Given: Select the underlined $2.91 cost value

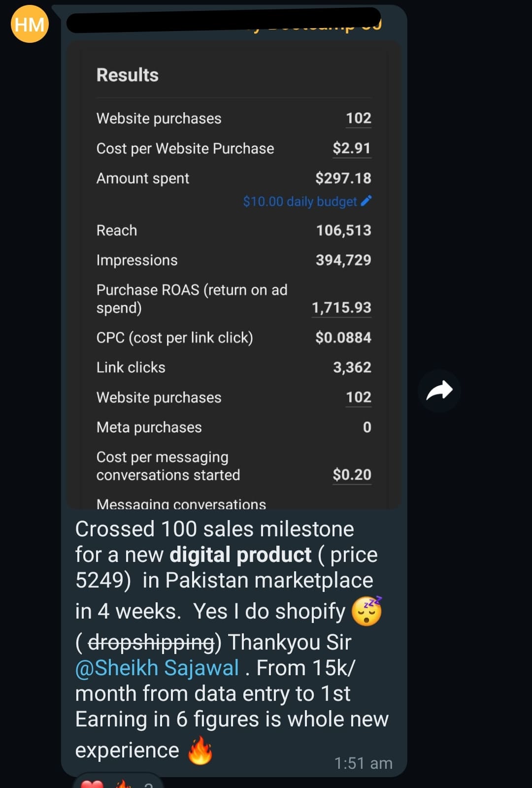Looking at the screenshot, I should click(352, 148).
